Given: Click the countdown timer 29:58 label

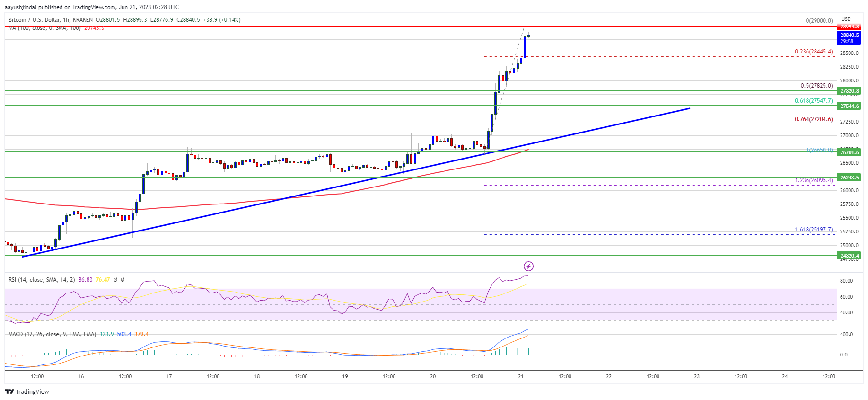Looking at the screenshot, I should 847,42.
